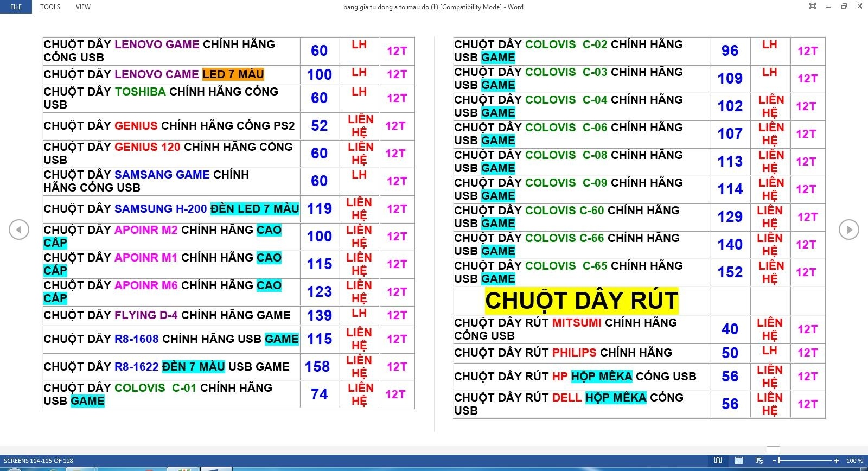868x471 pixels.
Task: Click price 115 in APOINR M1 row
Action: pos(320,264)
